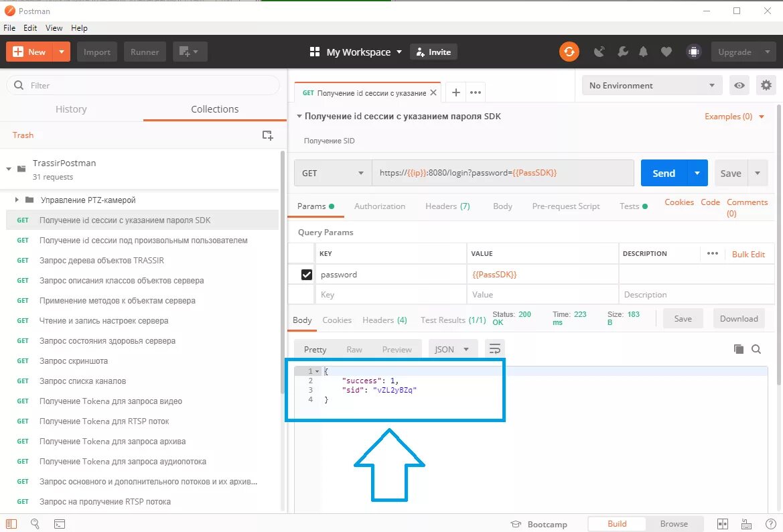This screenshot has width=783, height=532.
Task: Open the Upgrade dropdown arrow
Action: pyautogui.click(x=768, y=52)
